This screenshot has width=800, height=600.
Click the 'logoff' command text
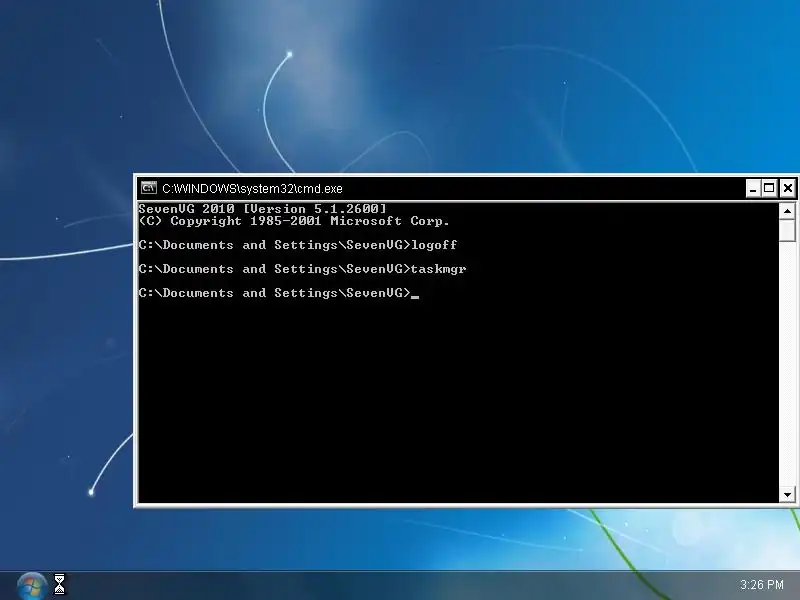tap(434, 245)
